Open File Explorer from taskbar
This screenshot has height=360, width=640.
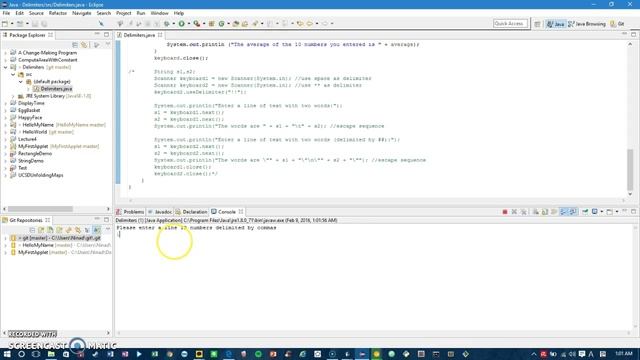(51, 354)
